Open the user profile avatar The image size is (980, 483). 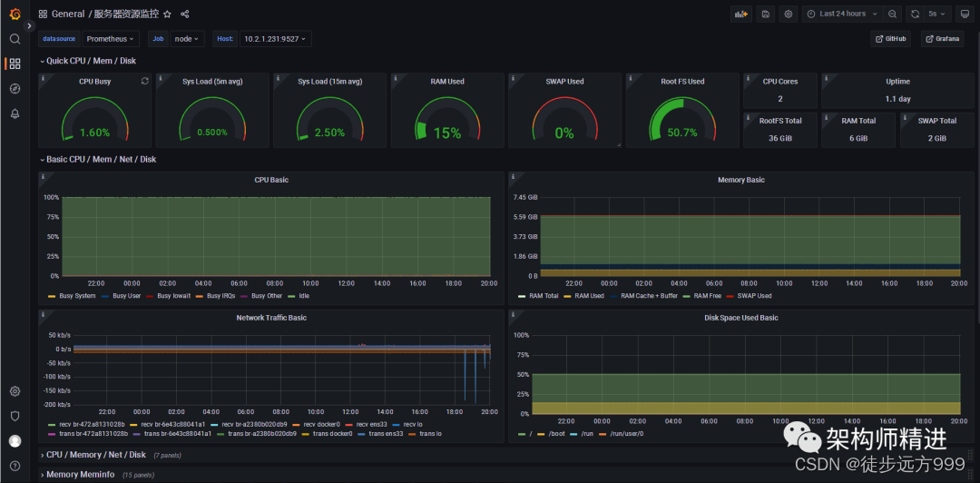[15, 441]
